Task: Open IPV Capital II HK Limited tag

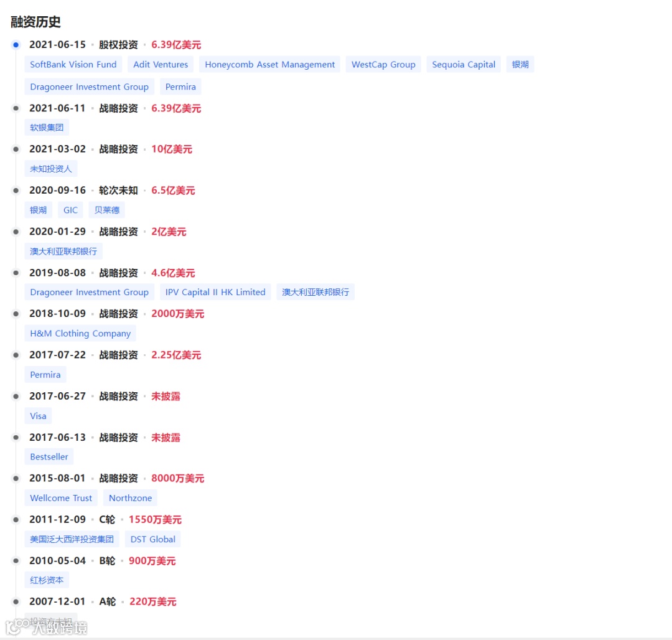Action: click(x=215, y=292)
